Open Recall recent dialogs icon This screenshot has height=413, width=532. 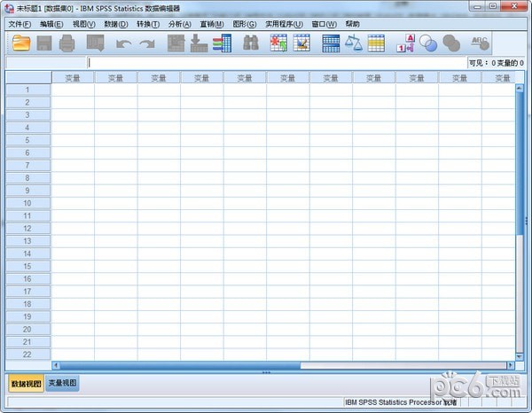[96, 43]
